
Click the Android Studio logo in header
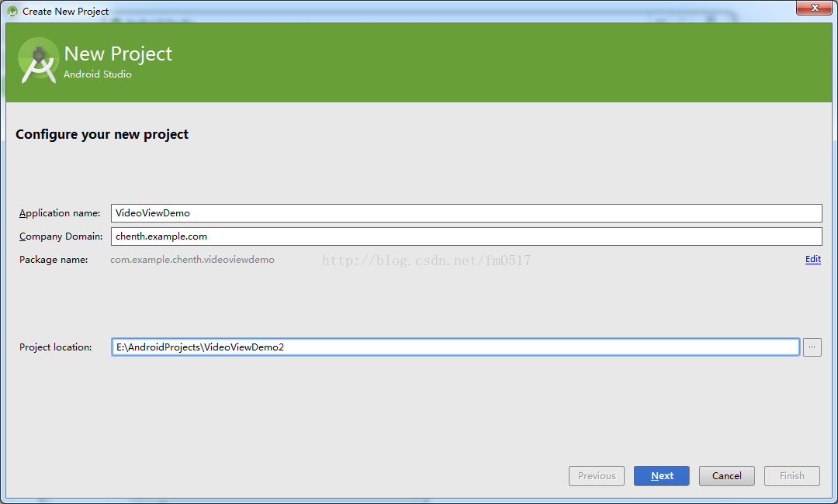tap(39, 60)
